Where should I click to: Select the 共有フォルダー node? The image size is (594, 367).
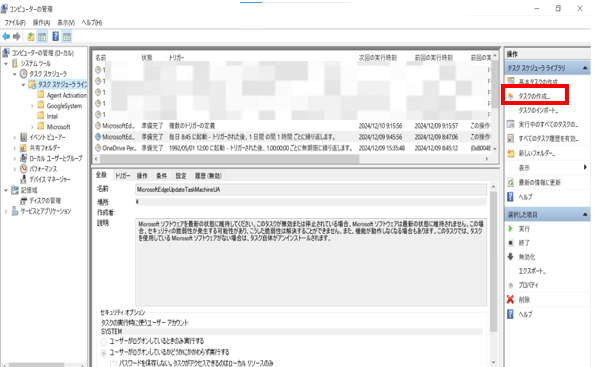[45, 148]
